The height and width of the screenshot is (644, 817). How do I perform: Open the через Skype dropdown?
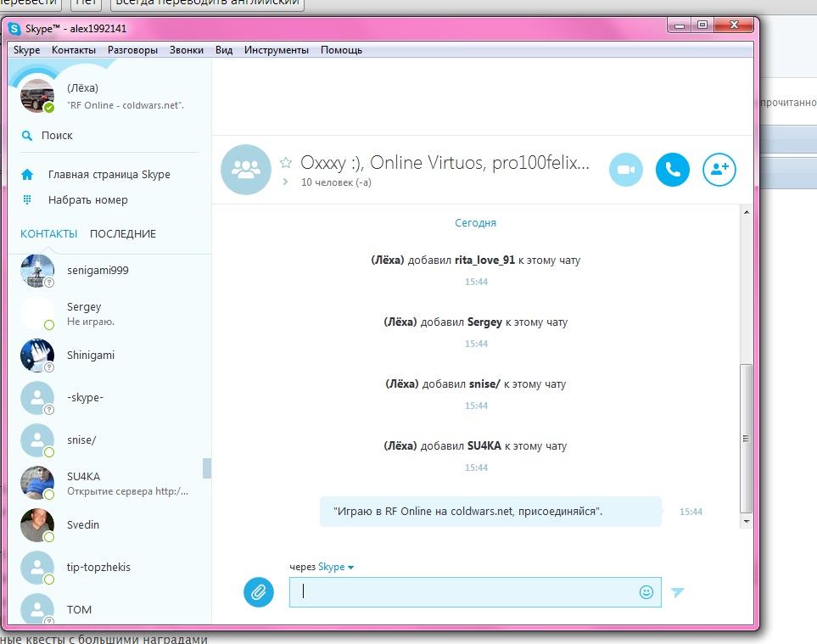pyautogui.click(x=336, y=567)
